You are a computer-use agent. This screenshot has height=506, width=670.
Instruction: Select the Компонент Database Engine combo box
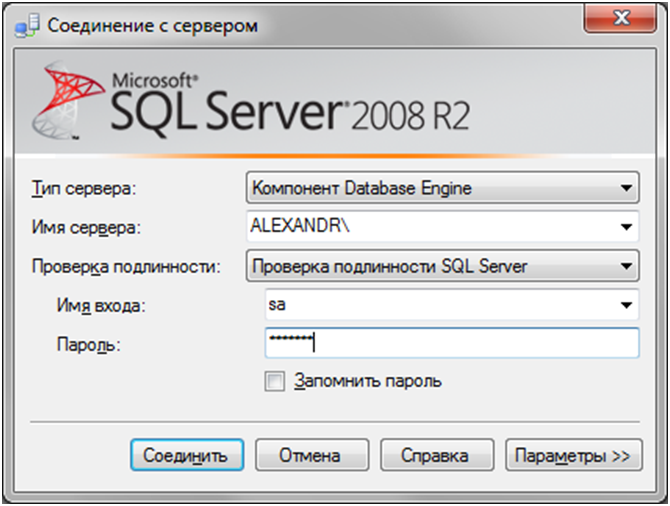pyautogui.click(x=443, y=188)
